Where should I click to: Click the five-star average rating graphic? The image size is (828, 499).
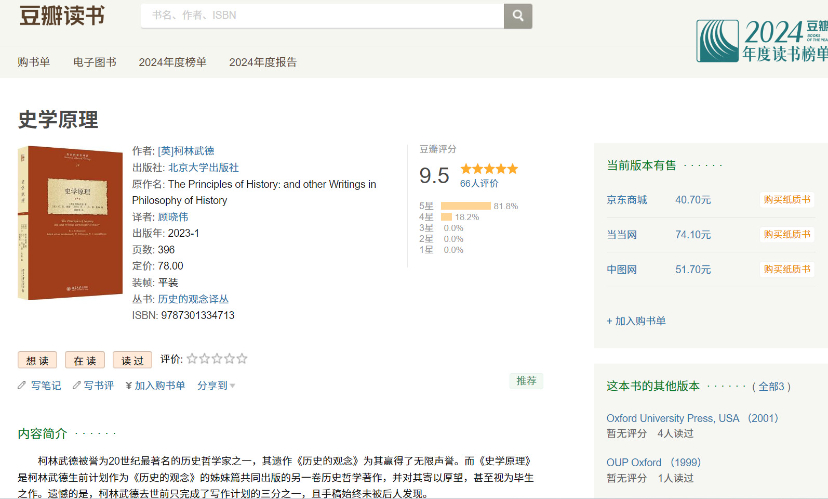point(489,169)
